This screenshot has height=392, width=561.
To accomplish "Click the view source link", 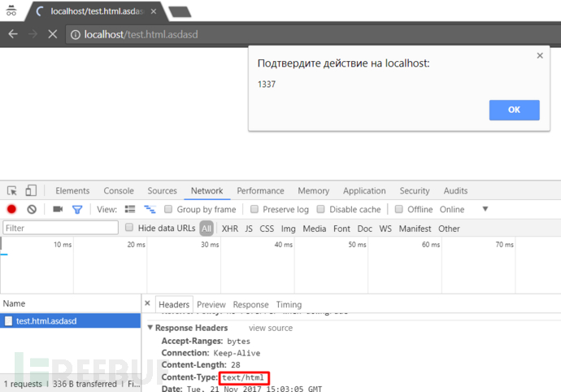I will pos(271,328).
